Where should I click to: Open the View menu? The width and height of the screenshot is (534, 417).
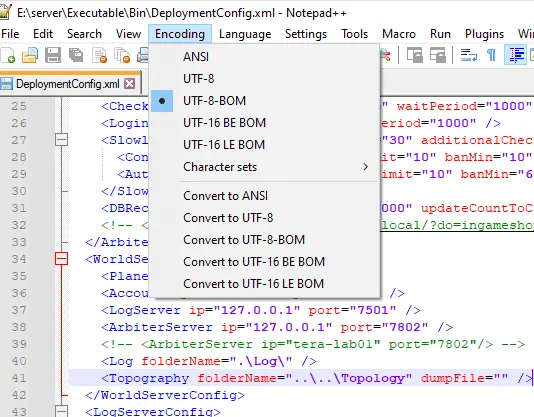pyautogui.click(x=128, y=34)
